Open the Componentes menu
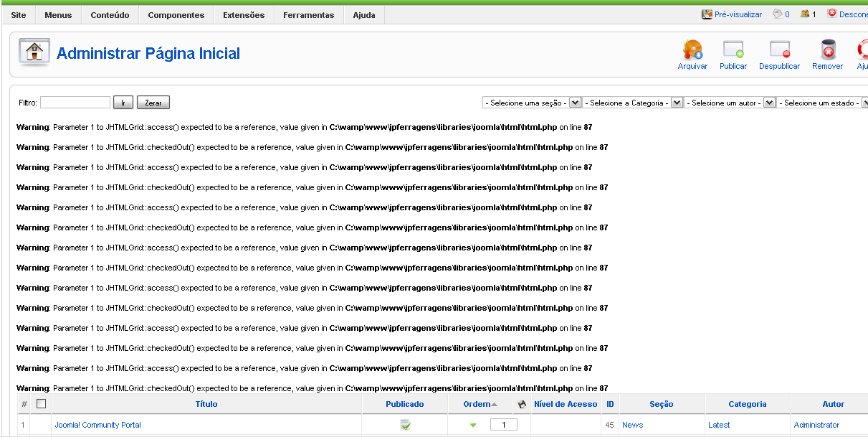The height and width of the screenshot is (437, 868). point(176,15)
